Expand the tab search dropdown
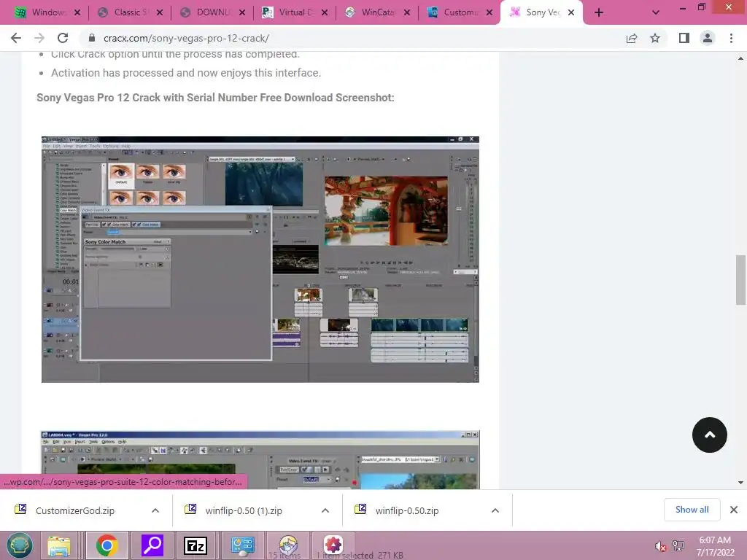The width and height of the screenshot is (747, 560). [x=656, y=12]
